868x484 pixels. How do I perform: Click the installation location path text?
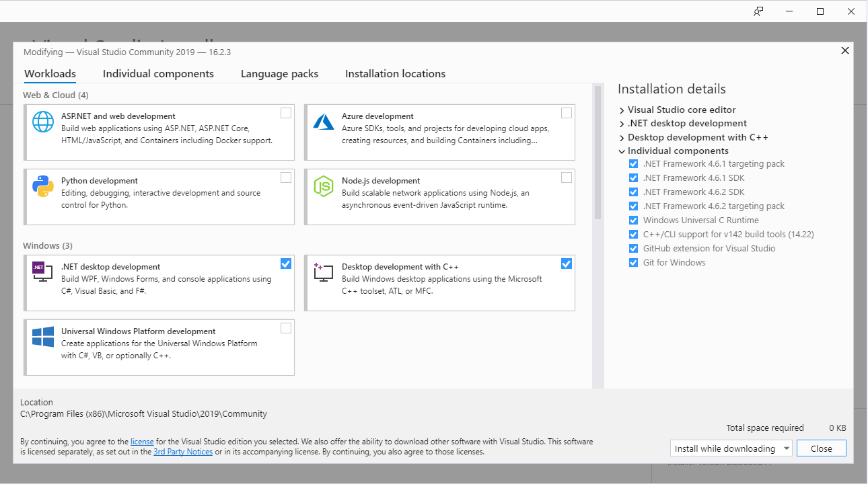[144, 414]
